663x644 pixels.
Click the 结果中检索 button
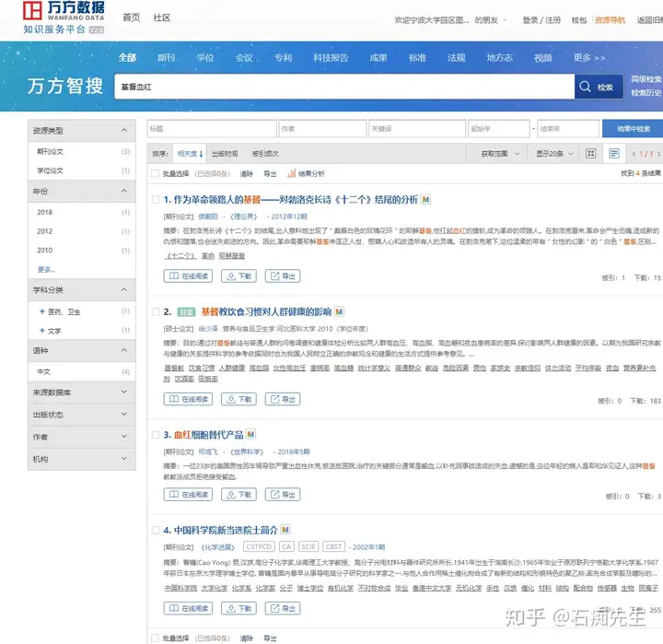633,129
